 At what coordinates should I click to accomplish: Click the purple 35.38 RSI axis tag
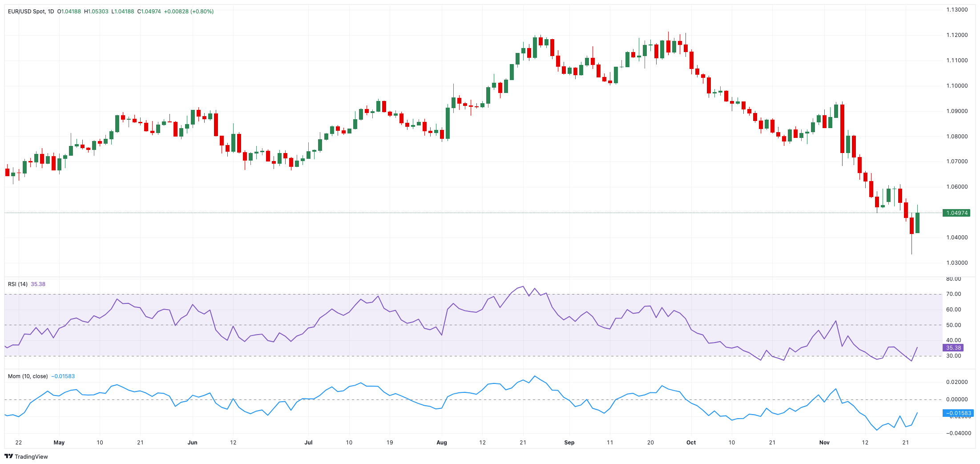click(953, 348)
